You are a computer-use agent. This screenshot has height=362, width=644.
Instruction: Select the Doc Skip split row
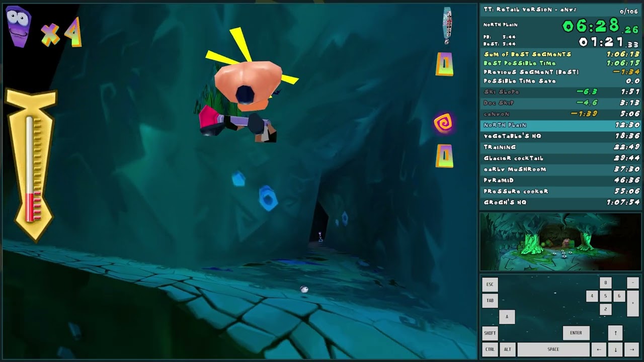click(560, 103)
